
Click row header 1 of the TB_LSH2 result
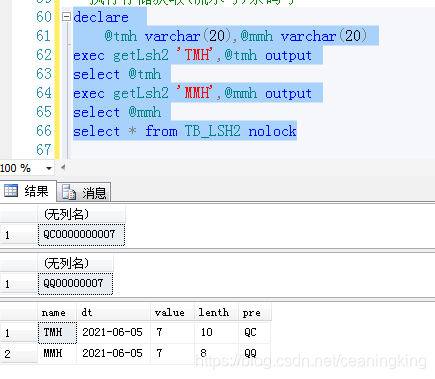point(19,333)
